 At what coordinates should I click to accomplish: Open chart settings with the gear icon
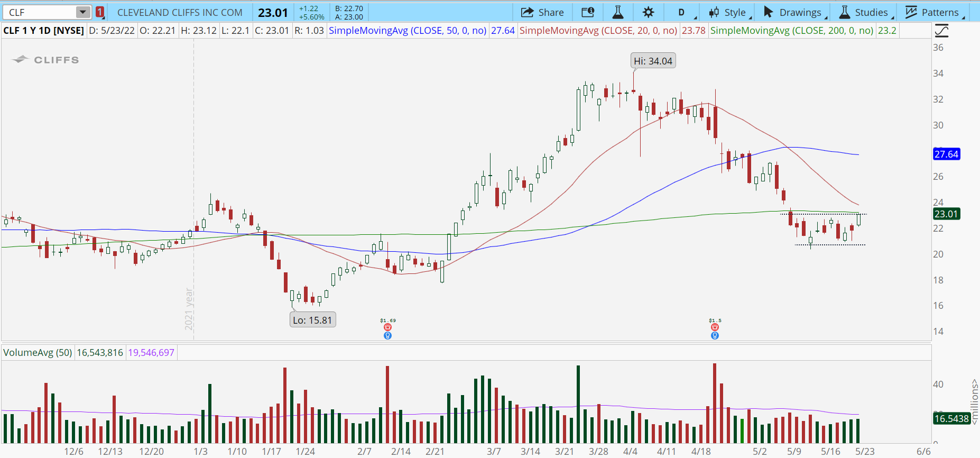point(649,12)
